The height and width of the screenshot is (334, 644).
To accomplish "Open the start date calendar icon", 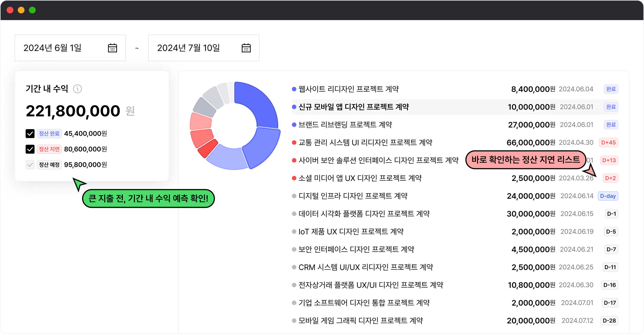I will [x=112, y=48].
